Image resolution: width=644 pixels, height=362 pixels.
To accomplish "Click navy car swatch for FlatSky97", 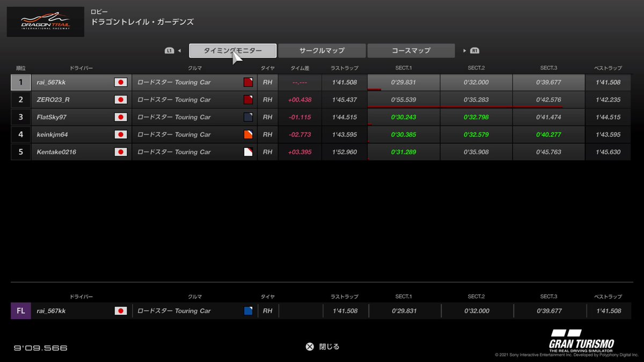I will pos(248,117).
